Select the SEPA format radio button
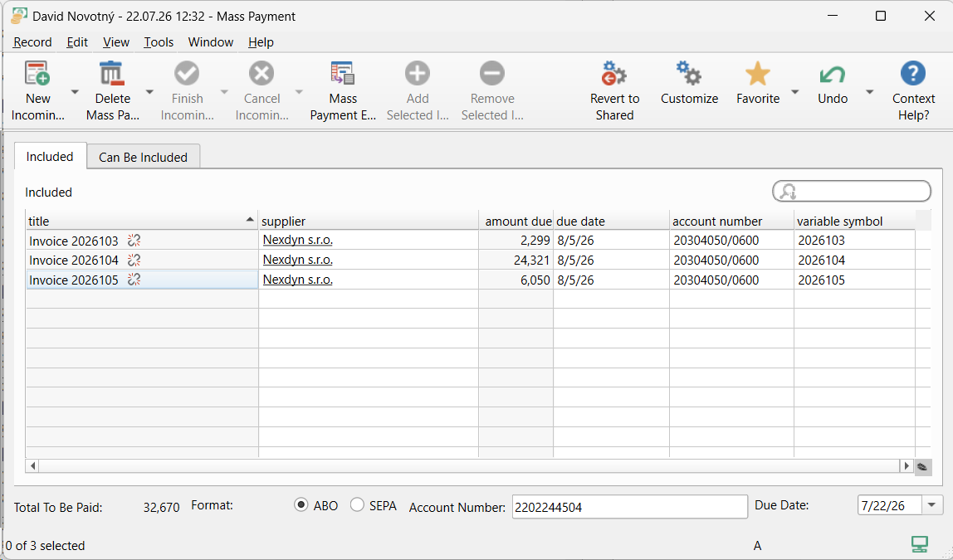 (x=357, y=504)
